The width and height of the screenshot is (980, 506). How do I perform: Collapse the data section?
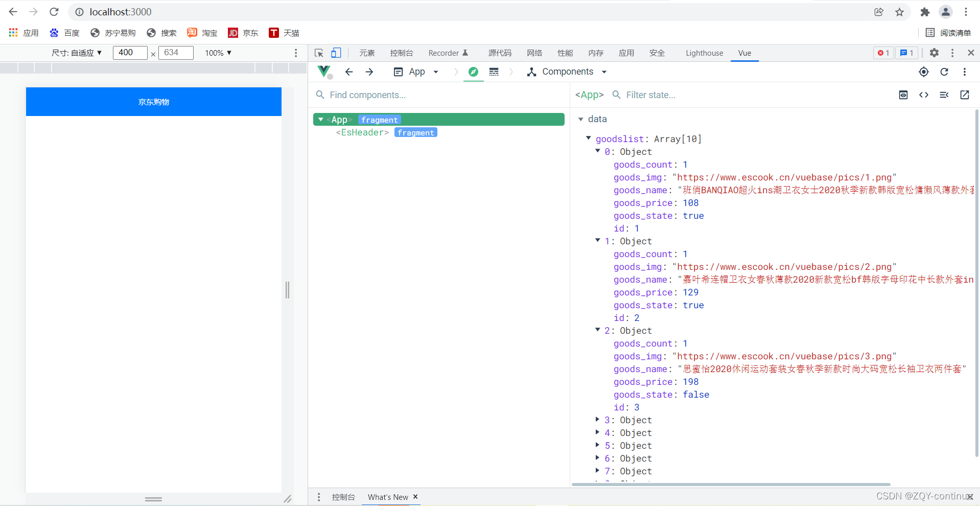[x=581, y=119]
